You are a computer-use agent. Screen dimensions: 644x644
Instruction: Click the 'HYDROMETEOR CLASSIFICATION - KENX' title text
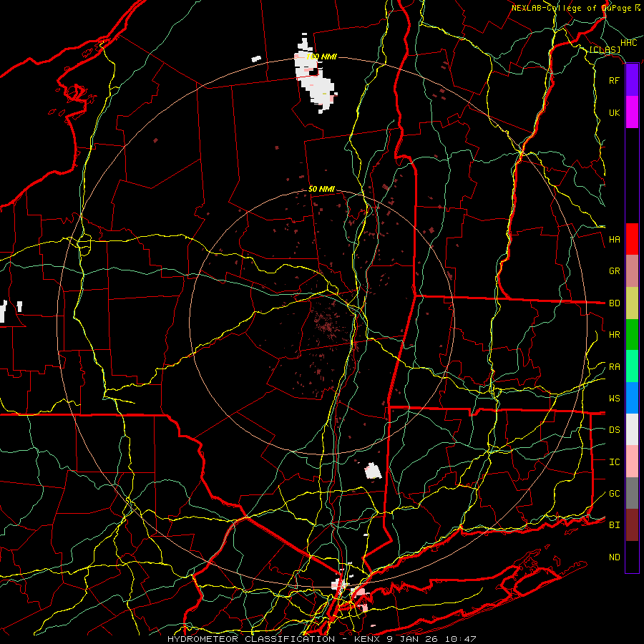[x=273, y=639]
